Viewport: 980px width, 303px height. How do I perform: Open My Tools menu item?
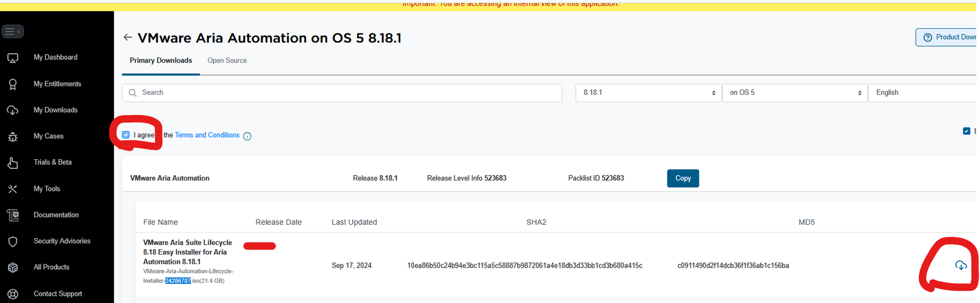pyautogui.click(x=47, y=189)
